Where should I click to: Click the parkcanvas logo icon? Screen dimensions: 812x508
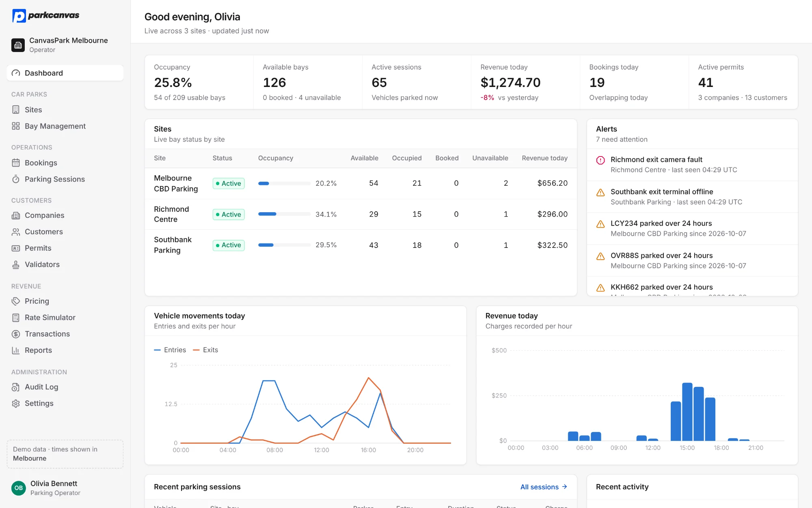(x=19, y=16)
